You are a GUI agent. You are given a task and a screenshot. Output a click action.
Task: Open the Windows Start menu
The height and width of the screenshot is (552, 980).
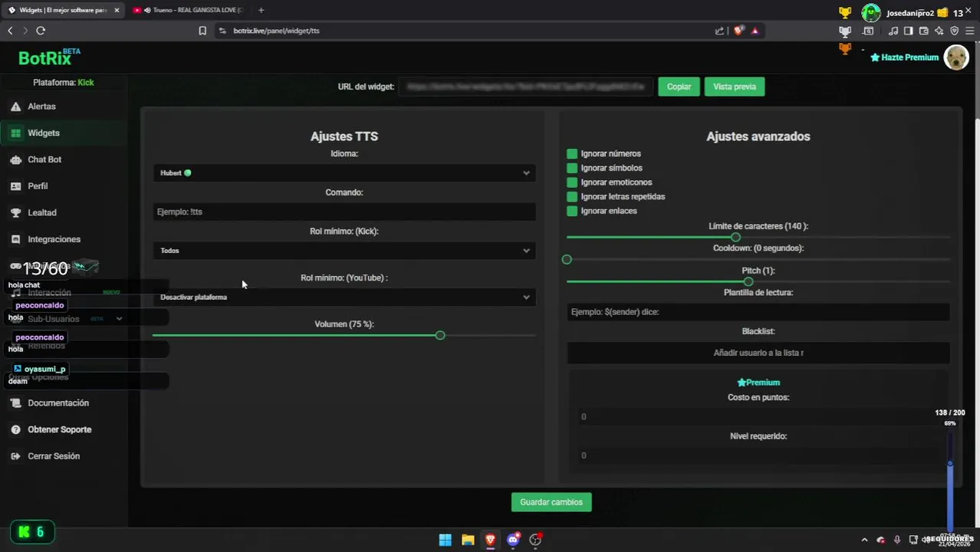pos(445,540)
